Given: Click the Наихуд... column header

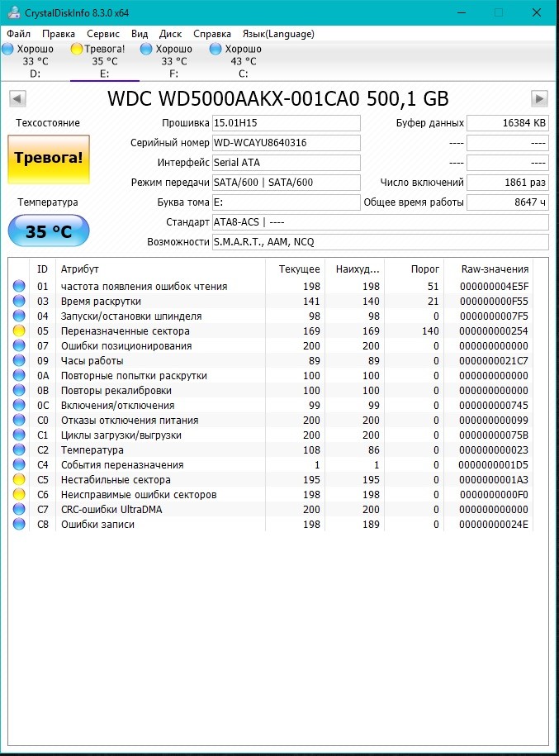Looking at the screenshot, I should (354, 269).
